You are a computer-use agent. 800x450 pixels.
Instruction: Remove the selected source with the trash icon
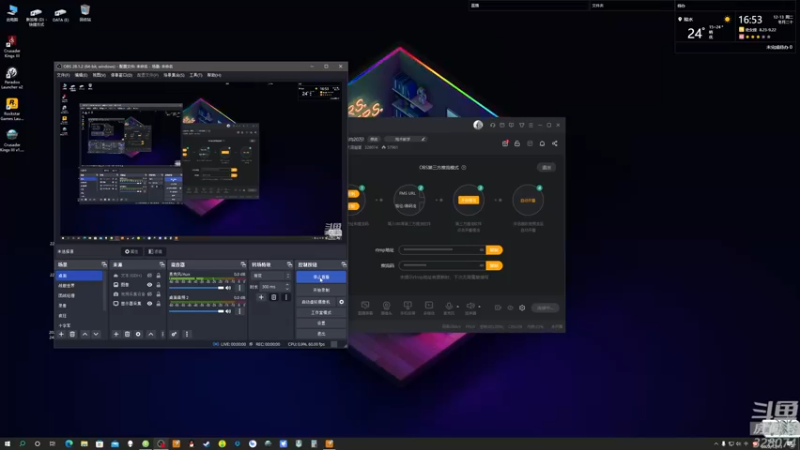pyautogui.click(x=127, y=334)
